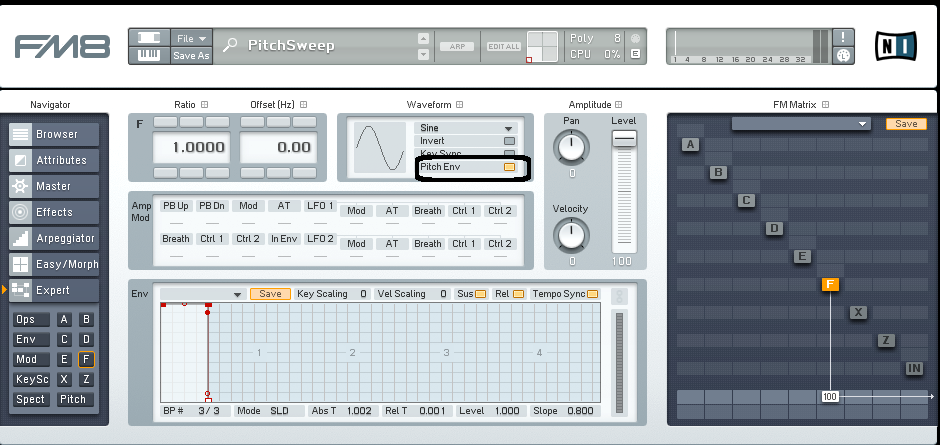940x445 pixels.
Task: Click the small E icon beside CPU
Action: [635, 54]
